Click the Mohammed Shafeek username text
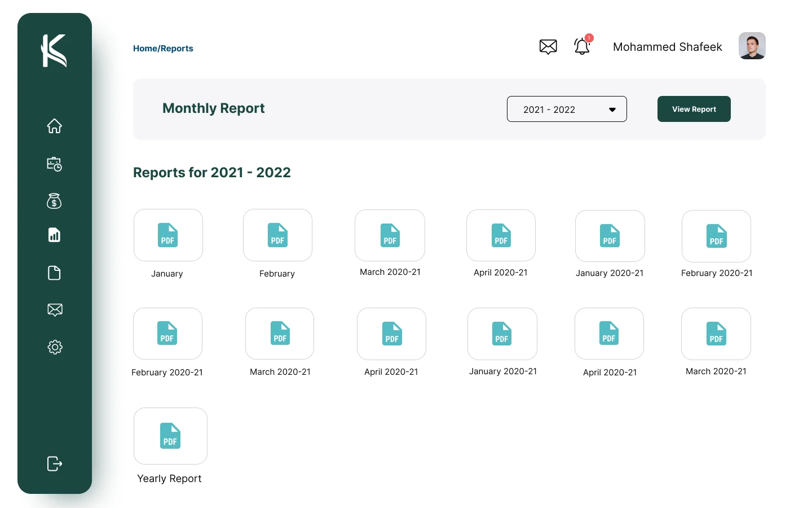The height and width of the screenshot is (508, 812). pyautogui.click(x=668, y=47)
